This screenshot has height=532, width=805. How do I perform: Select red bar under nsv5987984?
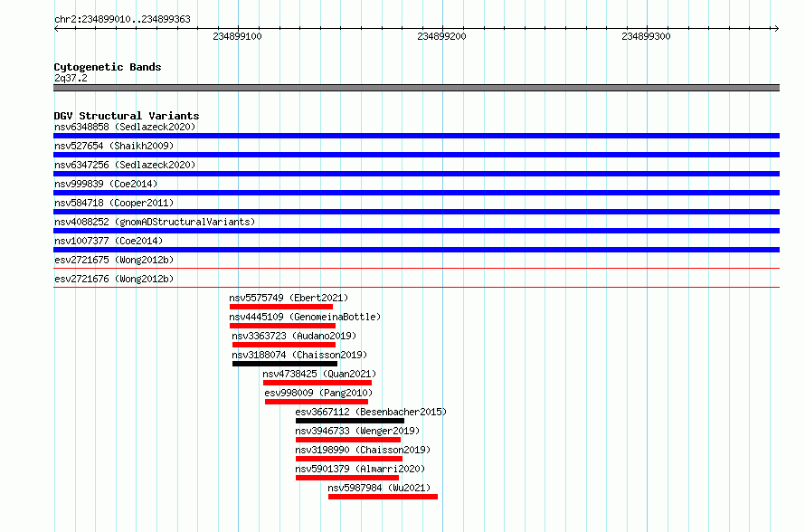pyautogui.click(x=383, y=497)
